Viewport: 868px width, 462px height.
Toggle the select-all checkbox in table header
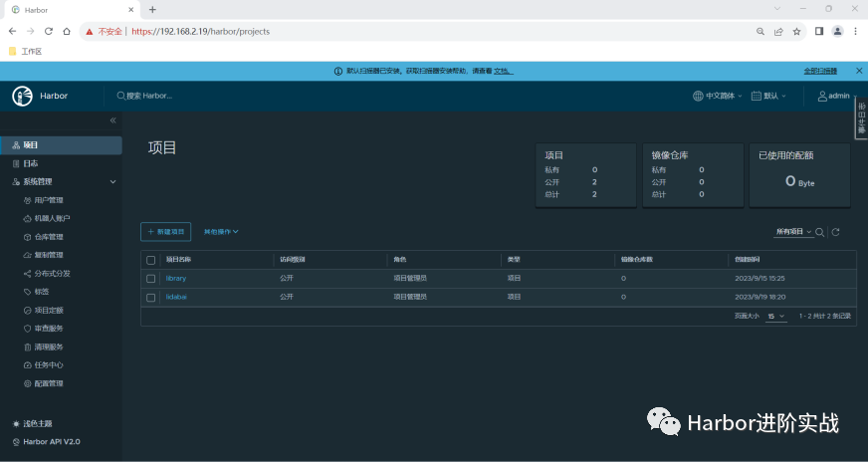point(150,260)
